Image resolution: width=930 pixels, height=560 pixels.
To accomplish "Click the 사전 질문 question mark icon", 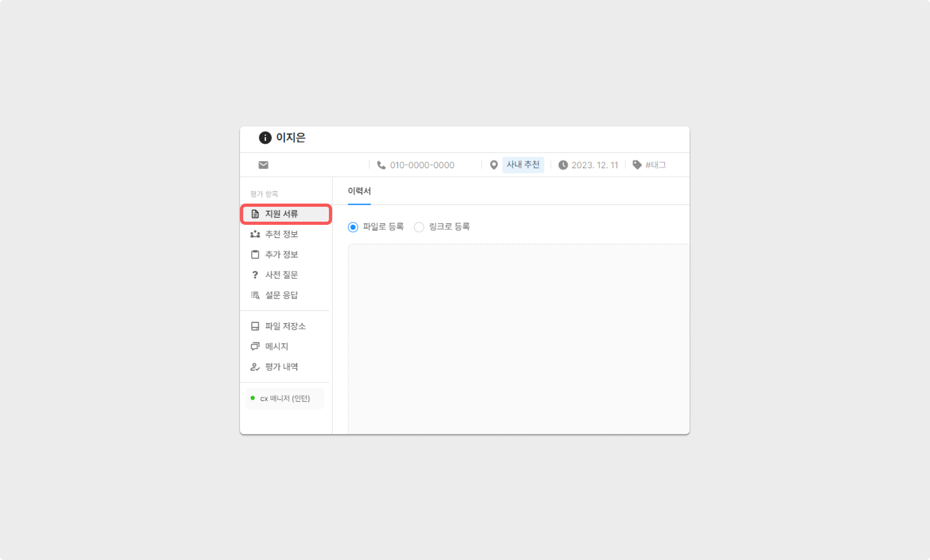I will [255, 275].
